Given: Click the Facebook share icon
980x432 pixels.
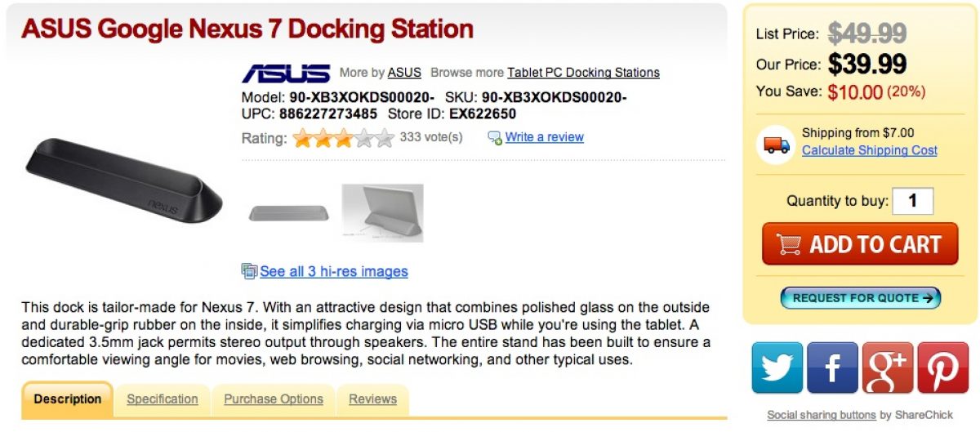Looking at the screenshot, I should point(832,367).
